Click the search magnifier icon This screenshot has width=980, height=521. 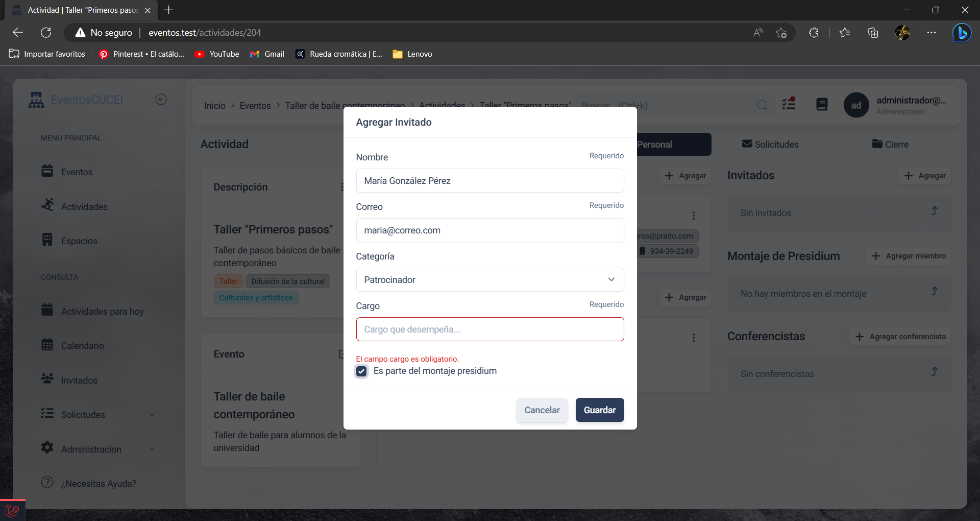(762, 105)
